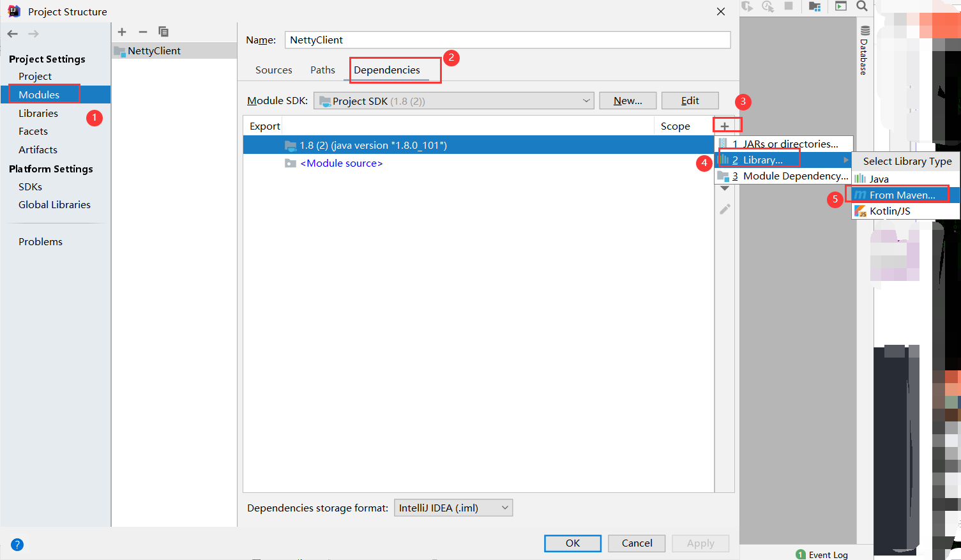Open the Database tool window
Image resolution: width=961 pixels, height=560 pixels.
point(865,50)
